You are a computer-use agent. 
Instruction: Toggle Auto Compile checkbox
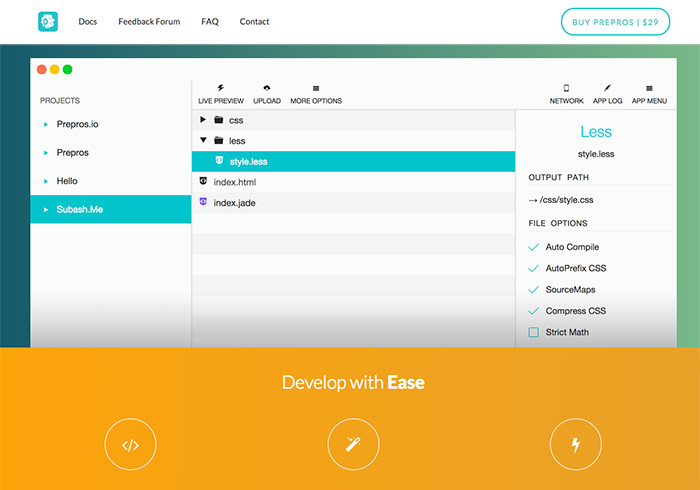tap(533, 247)
